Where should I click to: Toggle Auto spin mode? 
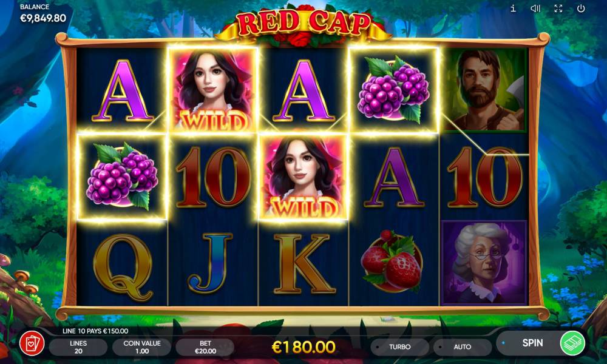point(463,347)
